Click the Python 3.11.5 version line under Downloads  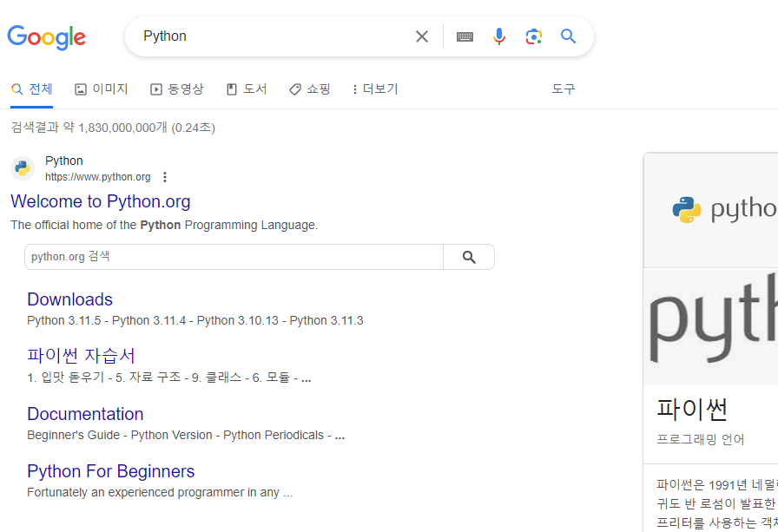coord(195,320)
